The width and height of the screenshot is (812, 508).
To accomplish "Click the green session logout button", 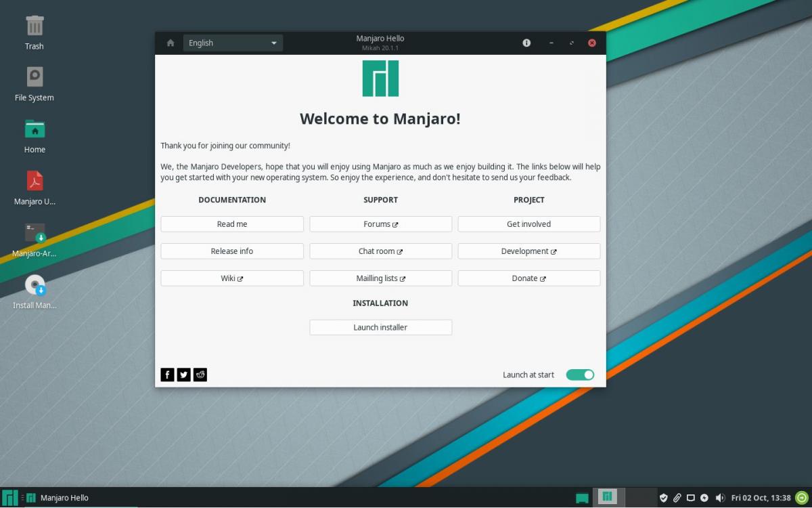I will pyautogui.click(x=802, y=498).
